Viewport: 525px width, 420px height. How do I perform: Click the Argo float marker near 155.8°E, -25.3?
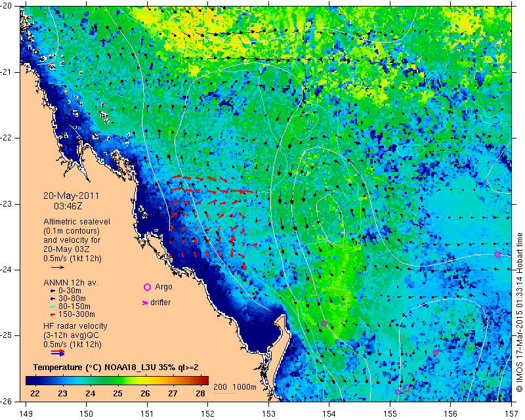click(435, 352)
